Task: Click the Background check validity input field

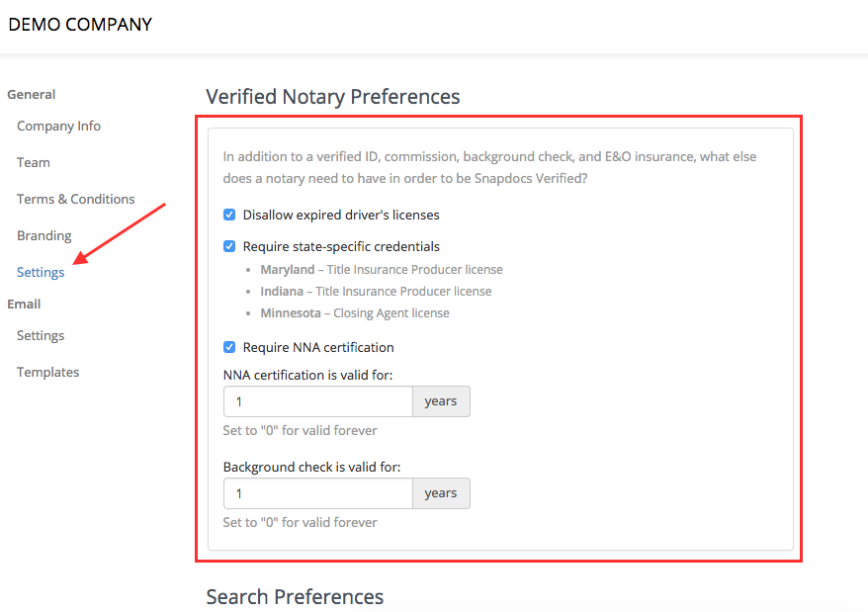Action: pos(317,493)
